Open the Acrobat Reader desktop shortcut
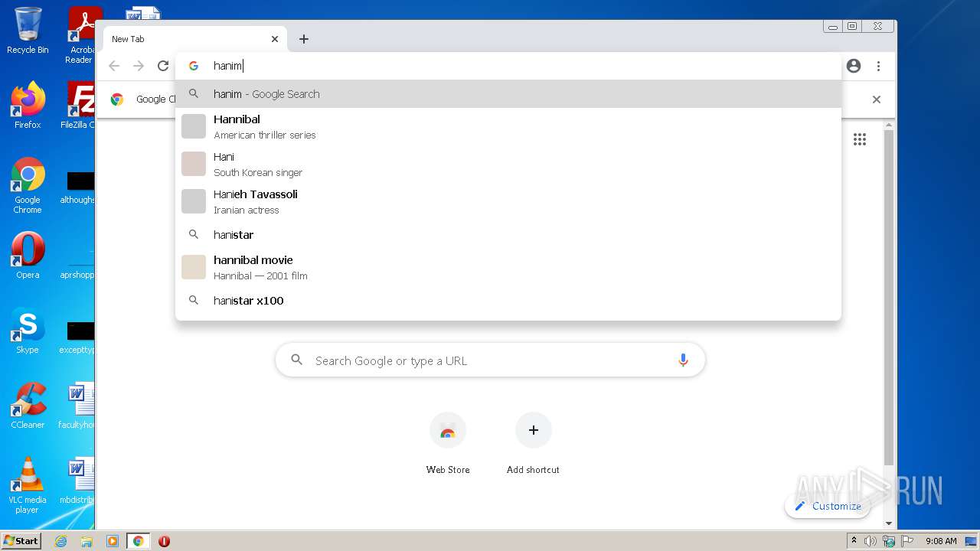Image resolution: width=980 pixels, height=551 pixels. pyautogui.click(x=81, y=35)
